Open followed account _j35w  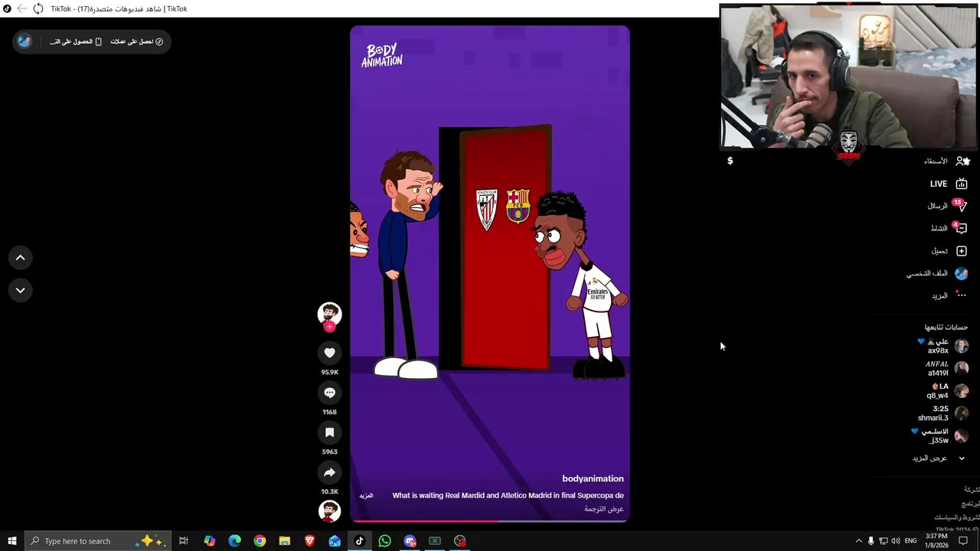point(941,435)
